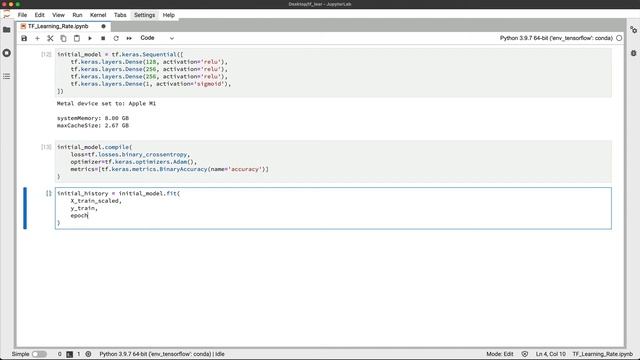The width and height of the screenshot is (640, 360).
Task: Click the 'systemMemory: 8.00 GB' output line
Action: [x=93, y=118]
